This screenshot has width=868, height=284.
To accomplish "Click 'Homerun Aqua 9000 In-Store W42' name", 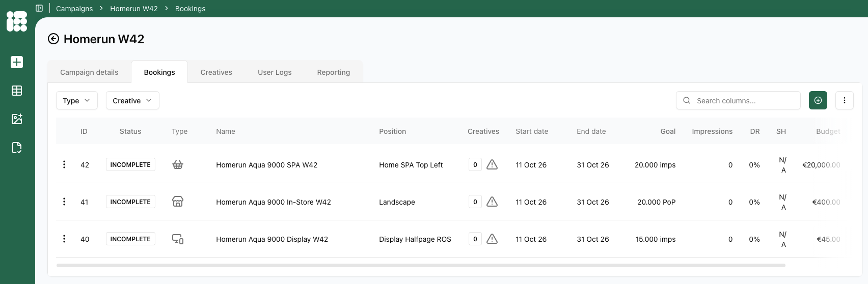I will pos(274,202).
